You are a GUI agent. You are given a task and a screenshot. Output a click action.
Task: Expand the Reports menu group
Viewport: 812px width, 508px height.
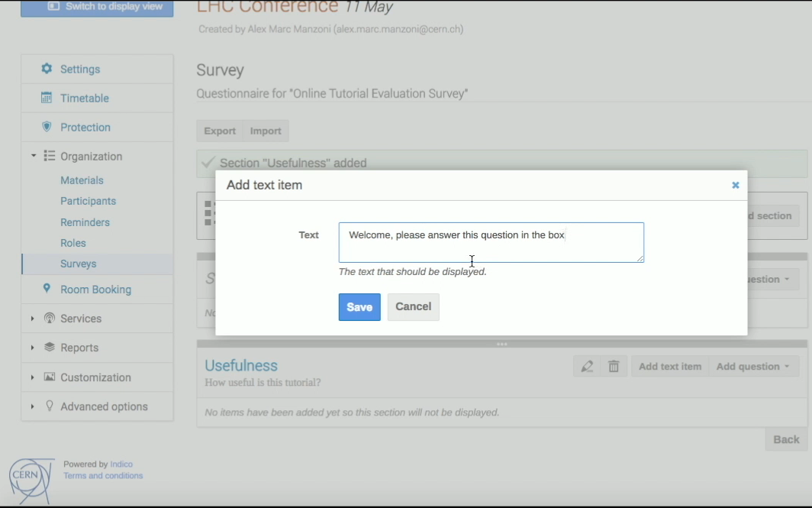[x=32, y=348]
